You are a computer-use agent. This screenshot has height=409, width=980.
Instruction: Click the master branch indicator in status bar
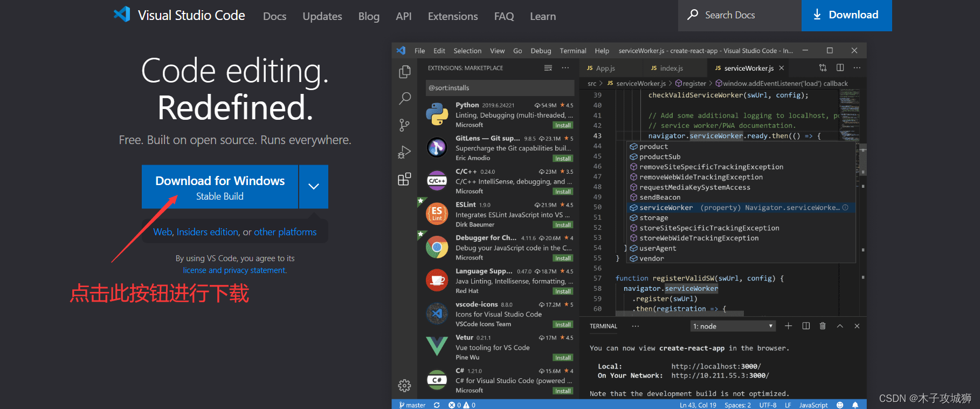(412, 405)
